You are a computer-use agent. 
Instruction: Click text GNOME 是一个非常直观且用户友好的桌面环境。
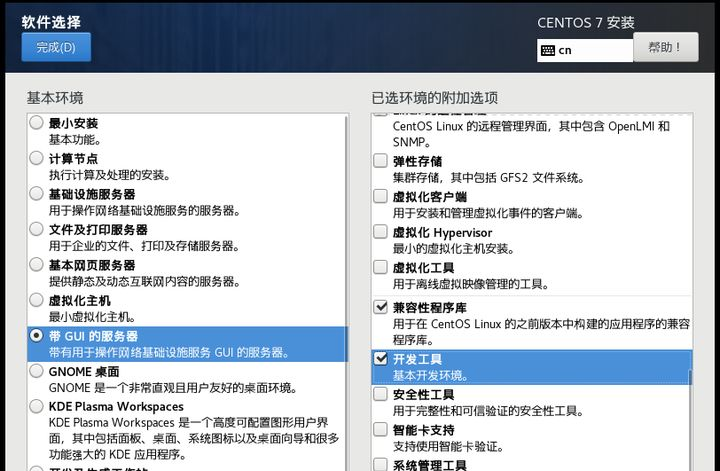pyautogui.click(x=173, y=387)
